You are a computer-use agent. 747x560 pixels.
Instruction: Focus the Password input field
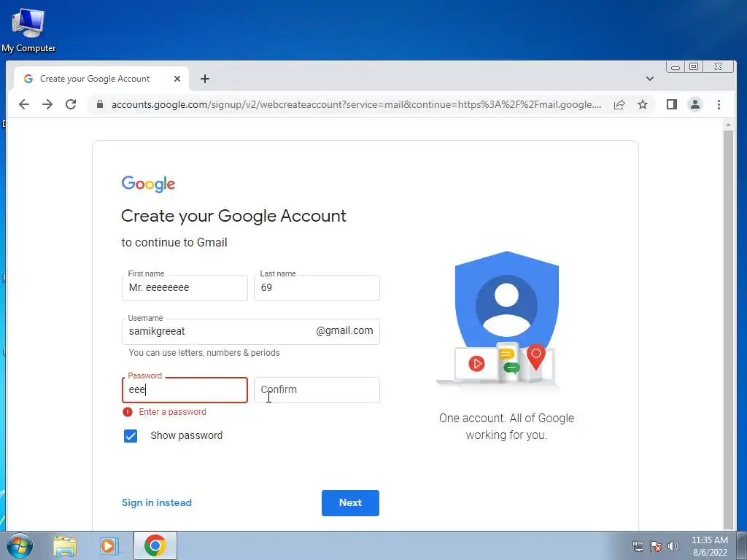[x=185, y=390]
